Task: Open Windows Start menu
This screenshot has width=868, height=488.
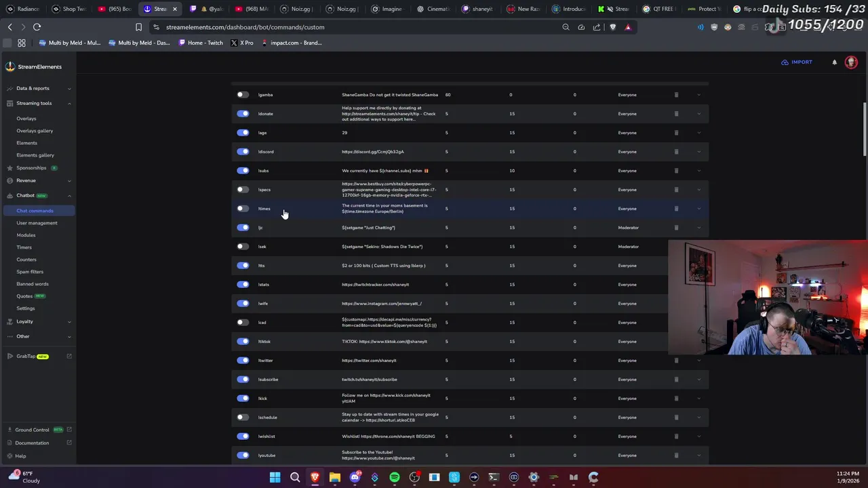Action: click(275, 477)
